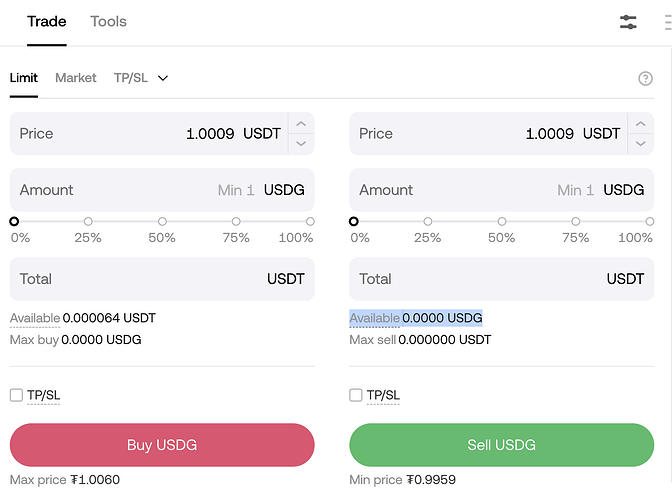672x500 pixels.
Task: Set buy slider to 100%
Action: [x=310, y=222]
